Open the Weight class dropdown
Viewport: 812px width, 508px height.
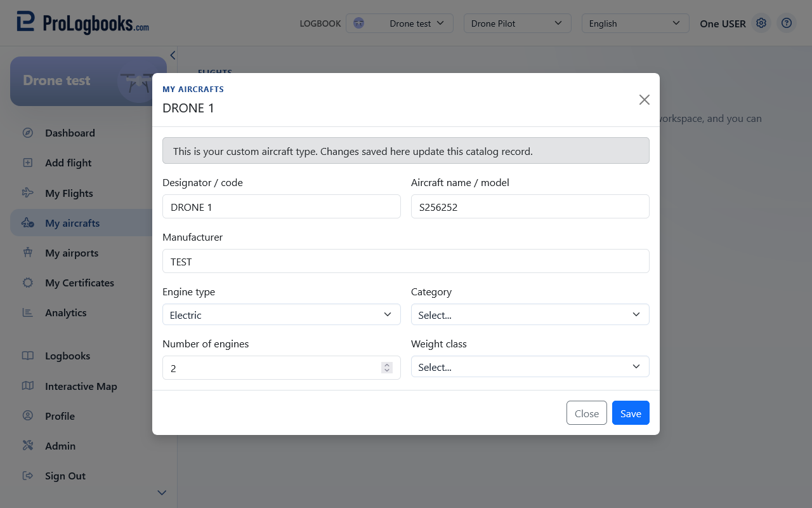[x=530, y=366]
